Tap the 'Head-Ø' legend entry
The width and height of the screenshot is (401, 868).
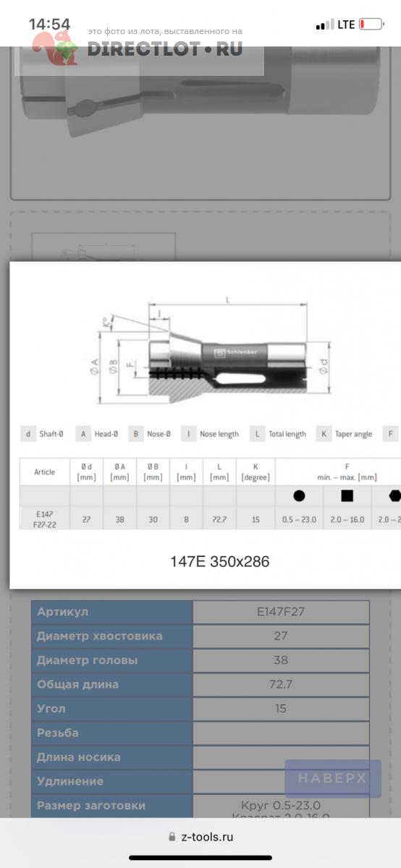pyautogui.click(x=97, y=434)
